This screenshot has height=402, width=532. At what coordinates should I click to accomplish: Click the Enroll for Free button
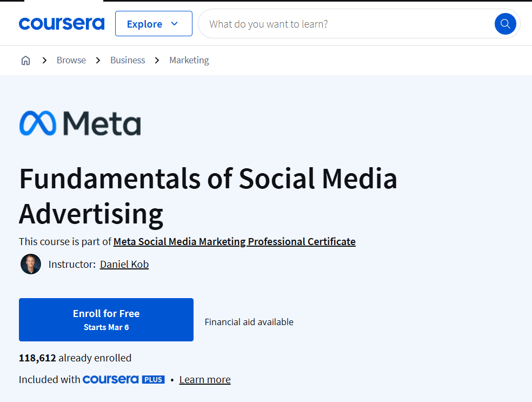106,319
